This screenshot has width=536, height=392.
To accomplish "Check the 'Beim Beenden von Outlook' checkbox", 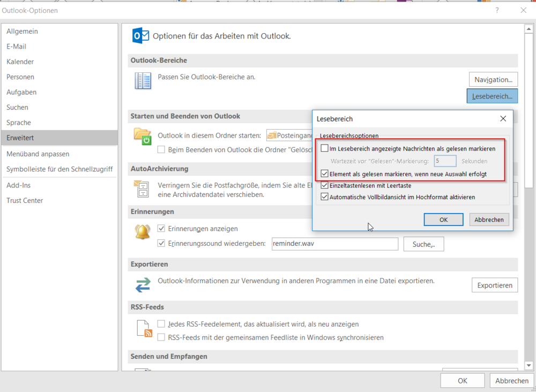I will [161, 149].
